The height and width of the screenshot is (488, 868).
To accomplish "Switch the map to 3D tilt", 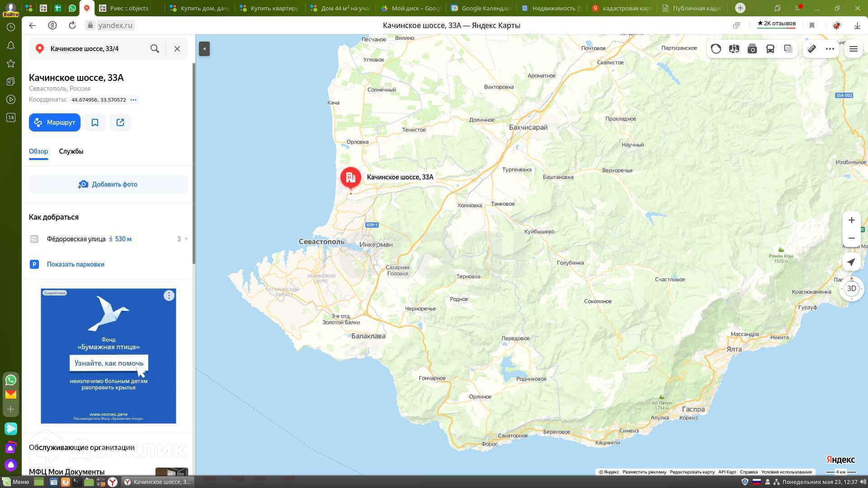I will [851, 288].
